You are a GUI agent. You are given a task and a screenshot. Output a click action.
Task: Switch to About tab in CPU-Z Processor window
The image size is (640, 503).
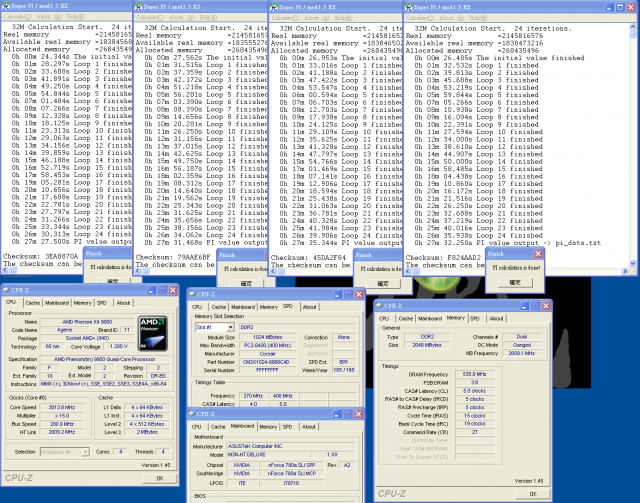point(123,303)
